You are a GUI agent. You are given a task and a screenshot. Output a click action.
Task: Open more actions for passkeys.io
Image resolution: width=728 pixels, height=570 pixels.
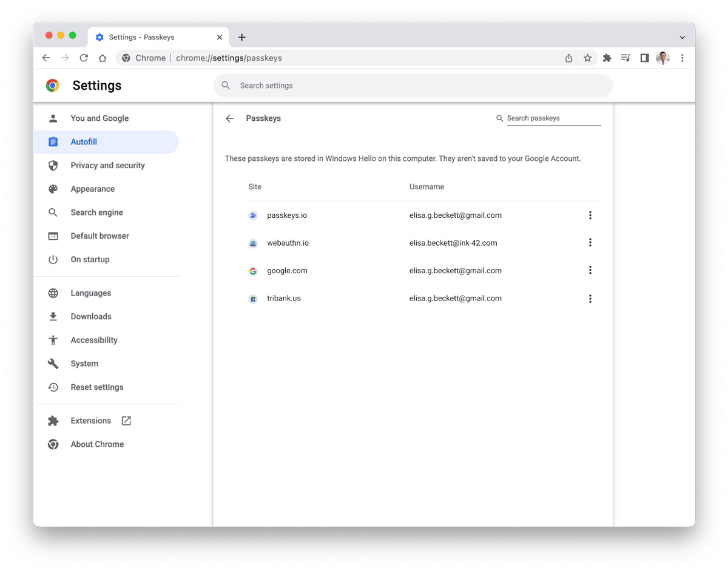coord(590,215)
